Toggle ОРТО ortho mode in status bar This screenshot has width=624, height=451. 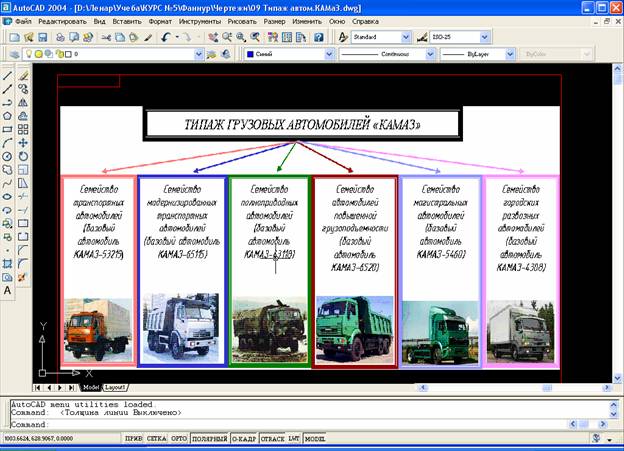(x=179, y=439)
